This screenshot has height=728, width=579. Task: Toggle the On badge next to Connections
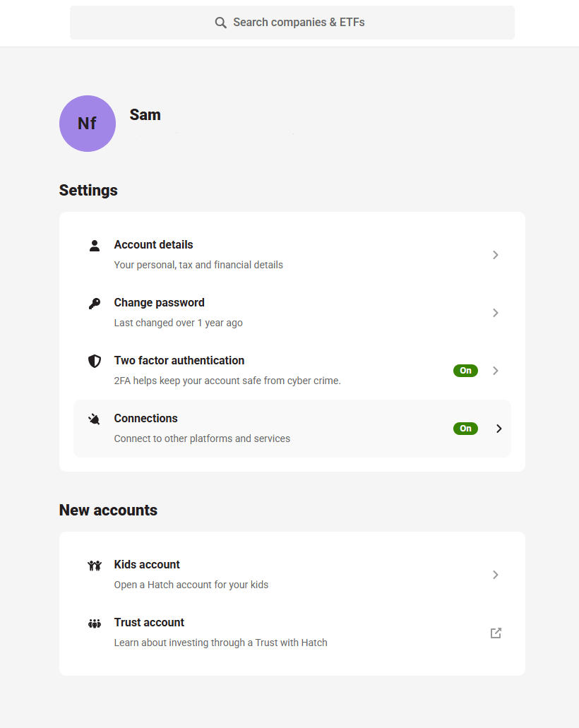tap(465, 428)
